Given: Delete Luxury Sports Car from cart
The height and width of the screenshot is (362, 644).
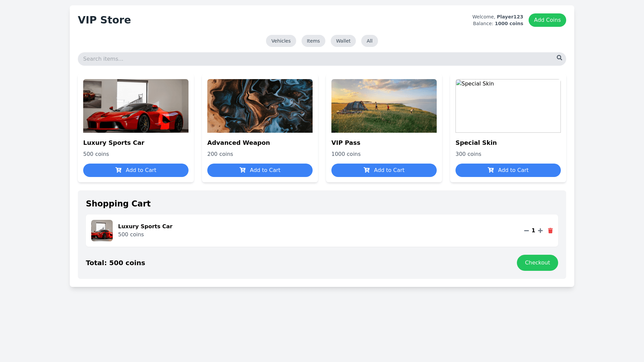Looking at the screenshot, I should (550, 231).
